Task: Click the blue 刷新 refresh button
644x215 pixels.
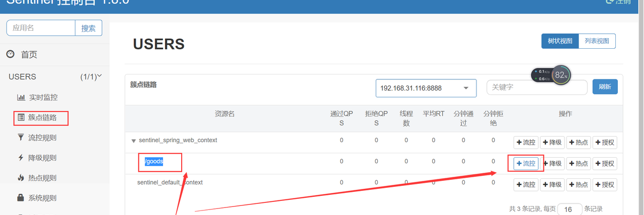Action: [605, 87]
